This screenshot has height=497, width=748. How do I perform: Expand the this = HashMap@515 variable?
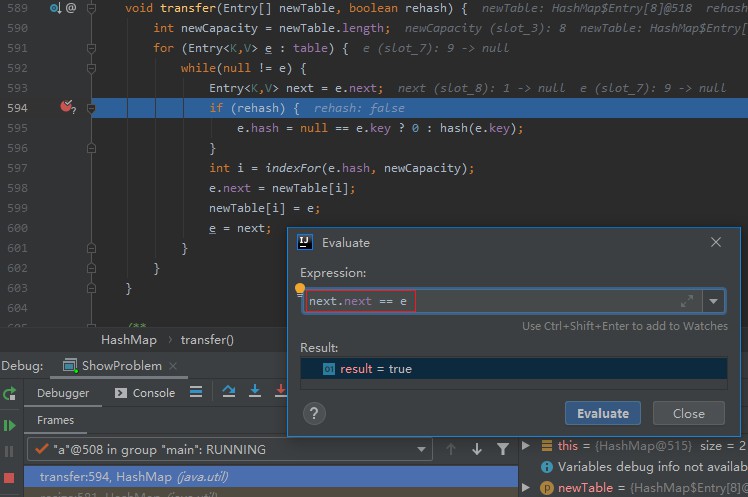[x=526, y=445]
